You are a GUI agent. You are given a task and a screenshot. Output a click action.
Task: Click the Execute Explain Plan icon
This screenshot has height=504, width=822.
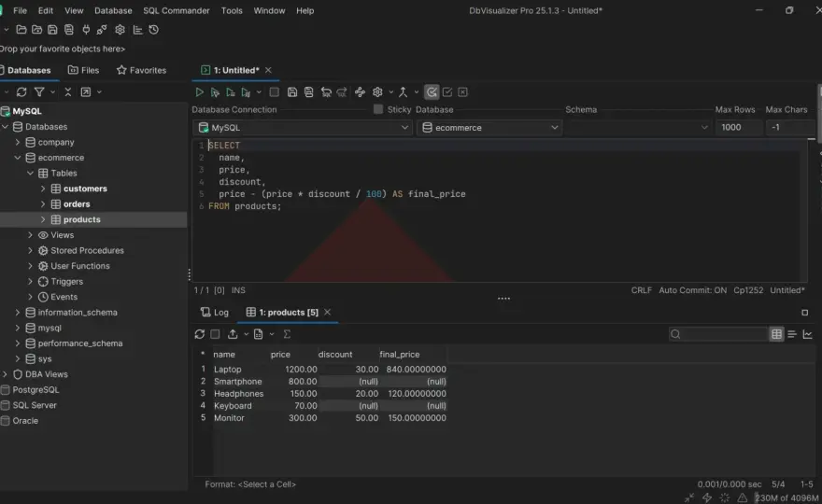(x=246, y=92)
